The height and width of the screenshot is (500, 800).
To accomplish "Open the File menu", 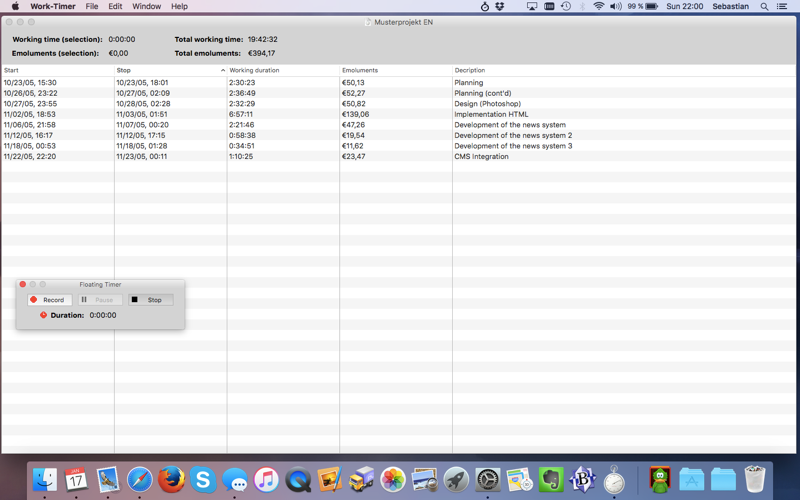I will [92, 6].
